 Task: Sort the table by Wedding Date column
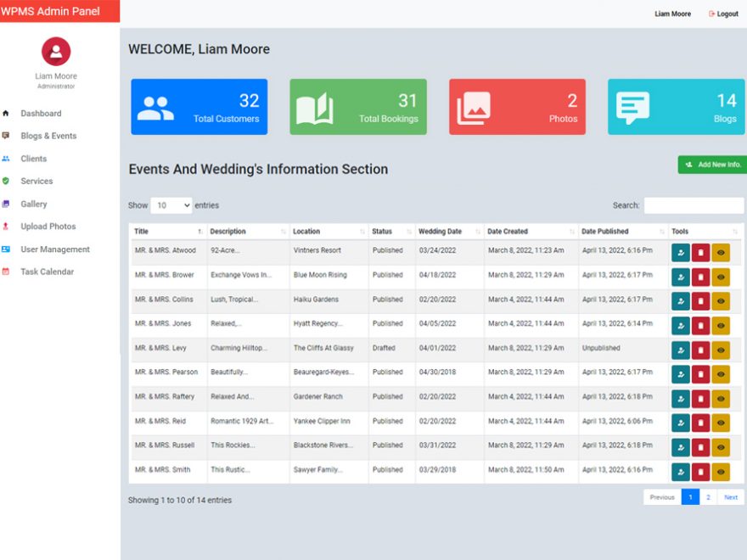440,231
